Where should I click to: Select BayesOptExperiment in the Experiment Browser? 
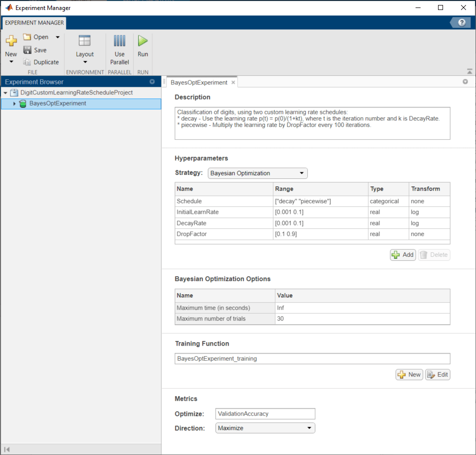81,103
